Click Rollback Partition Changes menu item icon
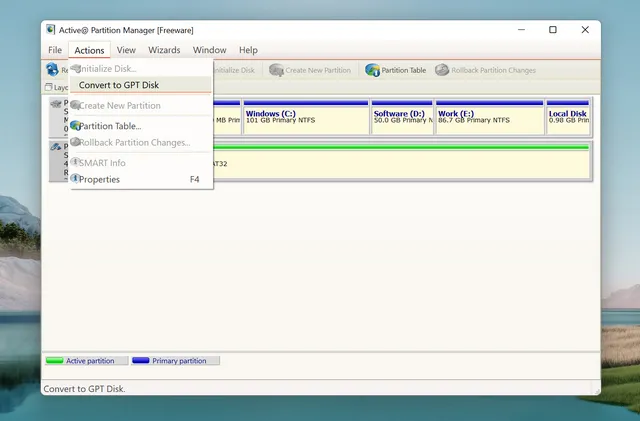Screen dimensions: 640x421 point(75,142)
